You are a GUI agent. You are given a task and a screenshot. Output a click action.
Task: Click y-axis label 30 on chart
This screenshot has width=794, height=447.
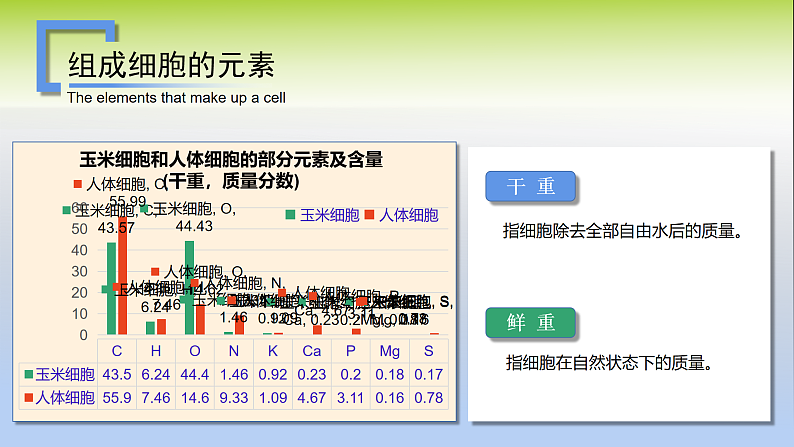80,271
